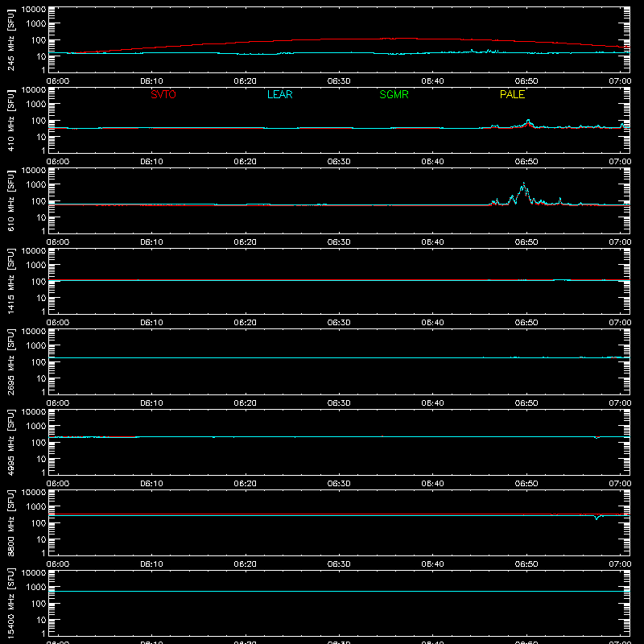This screenshot has width=644, height=644.
Task: Select the '15400 MHz [SFU]' axis title
Action: tap(10, 603)
